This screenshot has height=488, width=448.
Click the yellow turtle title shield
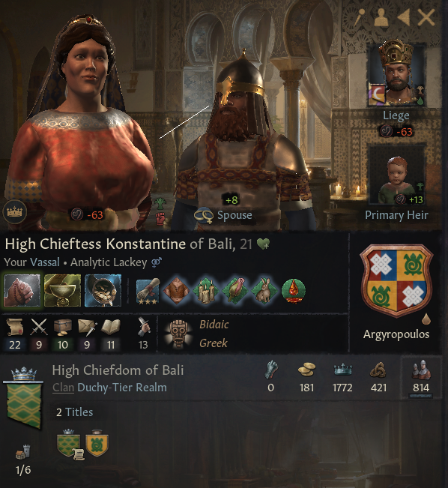click(97, 443)
